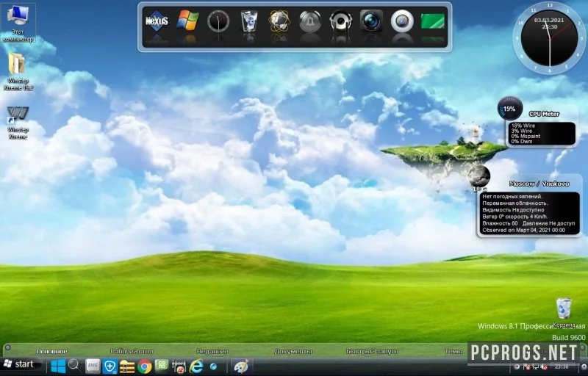
Task: Click the start button
Action: (20, 364)
